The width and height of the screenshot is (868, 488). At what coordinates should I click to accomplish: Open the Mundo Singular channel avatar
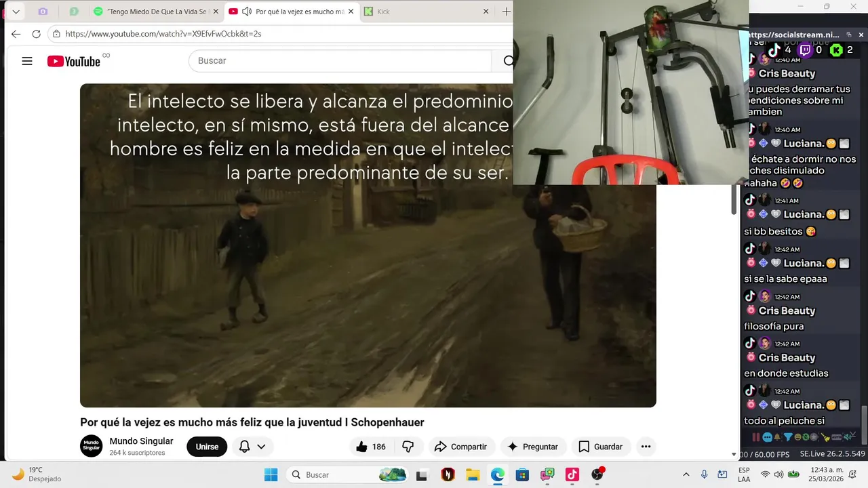pyautogui.click(x=92, y=446)
